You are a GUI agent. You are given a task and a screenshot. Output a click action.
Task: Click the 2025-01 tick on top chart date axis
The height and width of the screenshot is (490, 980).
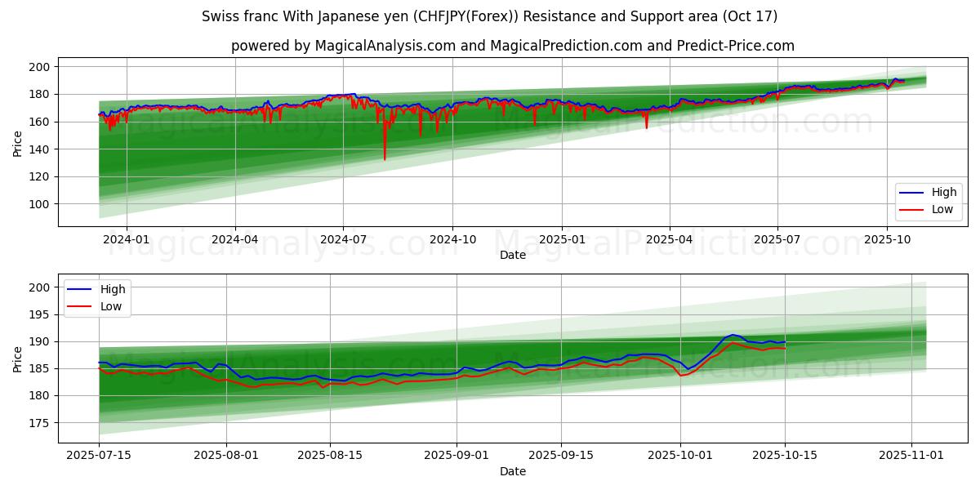[562, 239]
